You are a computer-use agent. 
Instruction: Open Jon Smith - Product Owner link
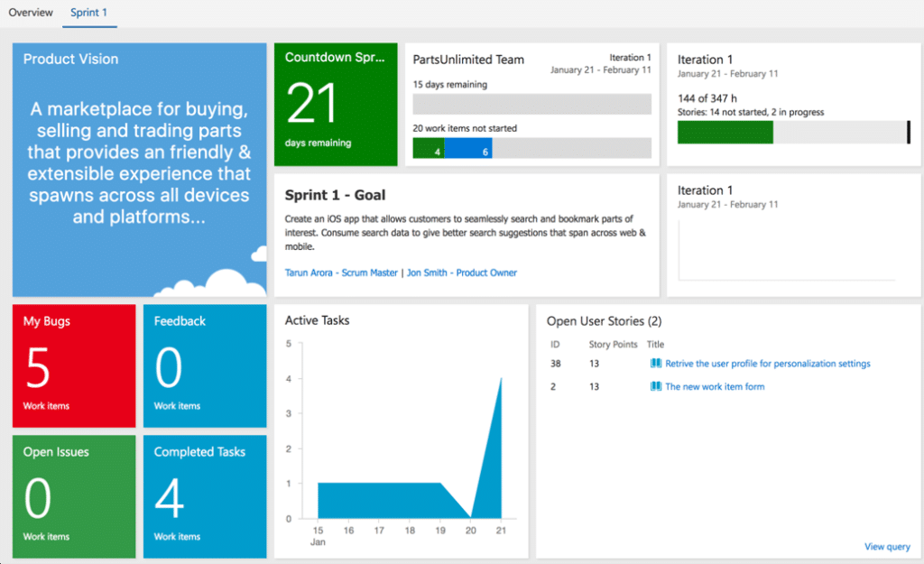(x=461, y=273)
